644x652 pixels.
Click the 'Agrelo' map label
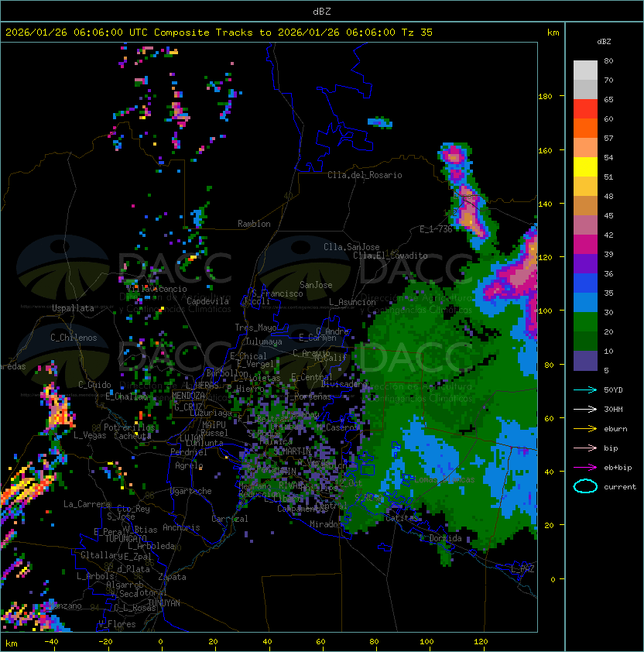189,465
